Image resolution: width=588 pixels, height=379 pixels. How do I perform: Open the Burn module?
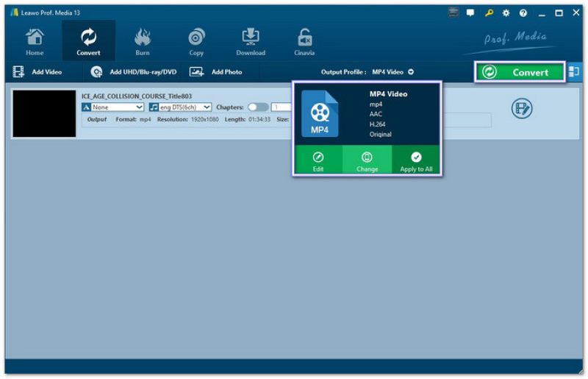pyautogui.click(x=143, y=41)
